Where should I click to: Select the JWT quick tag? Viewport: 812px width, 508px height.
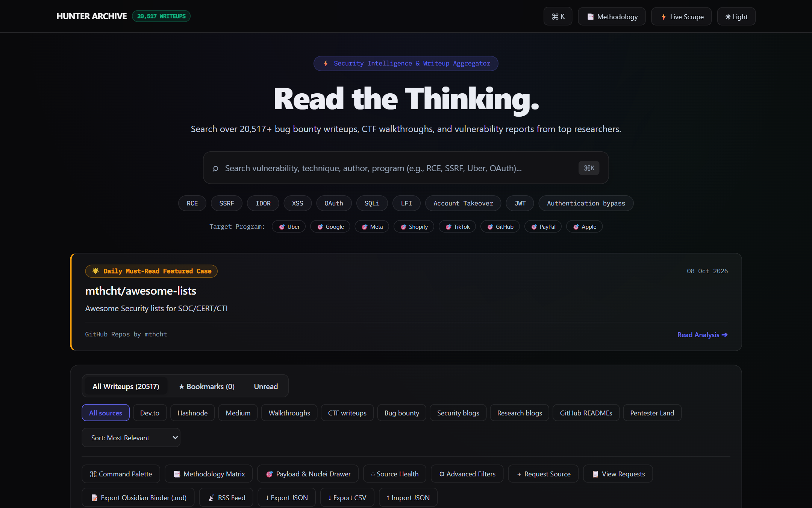pyautogui.click(x=520, y=203)
